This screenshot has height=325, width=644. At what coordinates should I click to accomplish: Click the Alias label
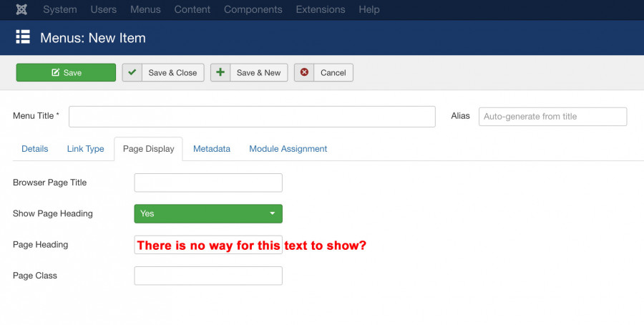point(460,116)
